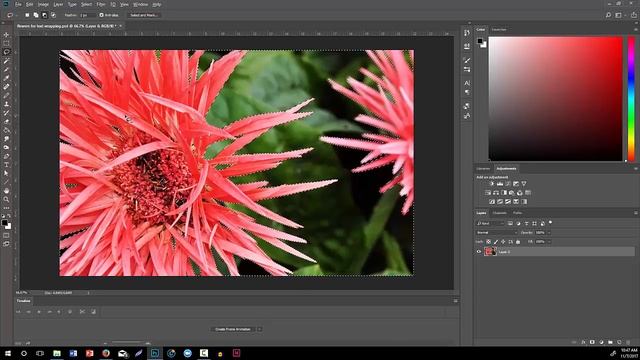The height and width of the screenshot is (360, 640).
Task: Open the Opacity slider dropdown arrow
Action: 549,232
